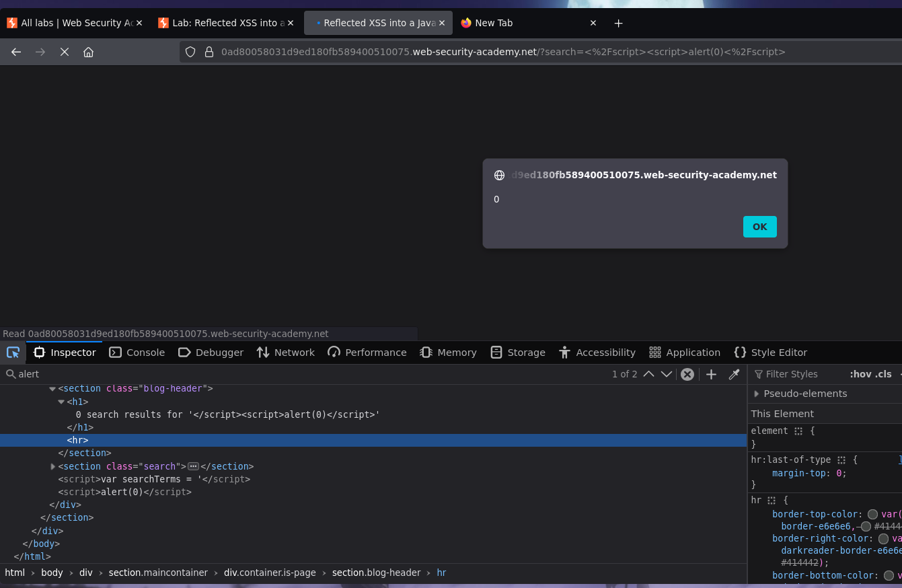Open the Network panel
The image size is (902, 588).
click(x=285, y=353)
